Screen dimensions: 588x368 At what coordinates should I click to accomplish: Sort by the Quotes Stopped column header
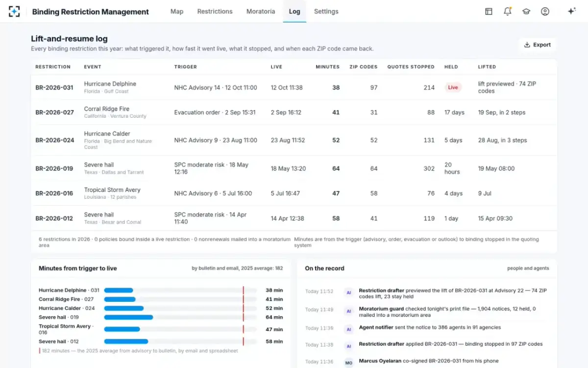[x=411, y=67]
